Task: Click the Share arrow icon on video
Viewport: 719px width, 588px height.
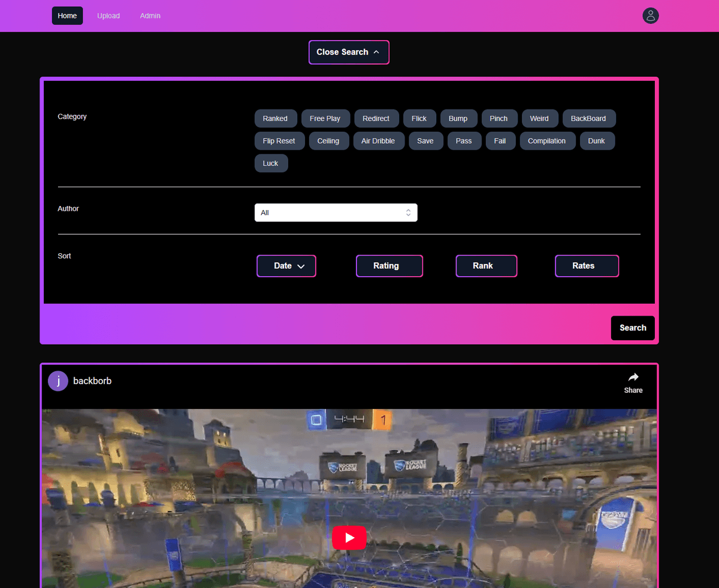Action: coord(633,377)
